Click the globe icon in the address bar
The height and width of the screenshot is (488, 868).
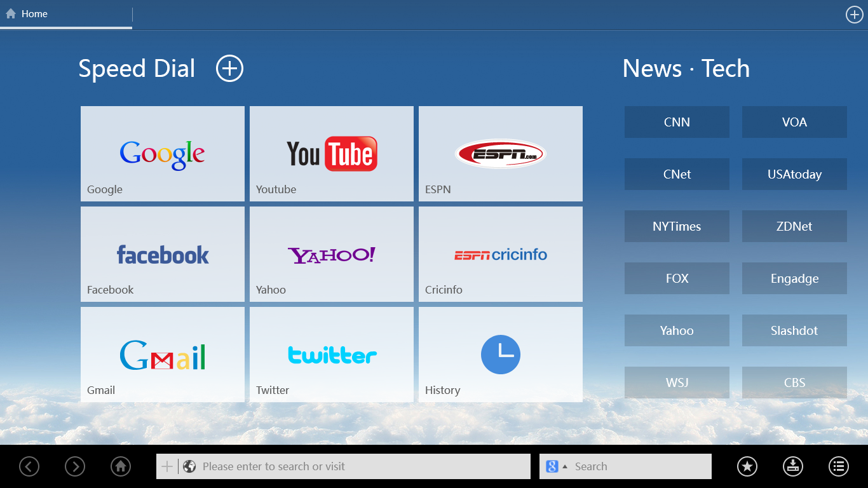[189, 466]
